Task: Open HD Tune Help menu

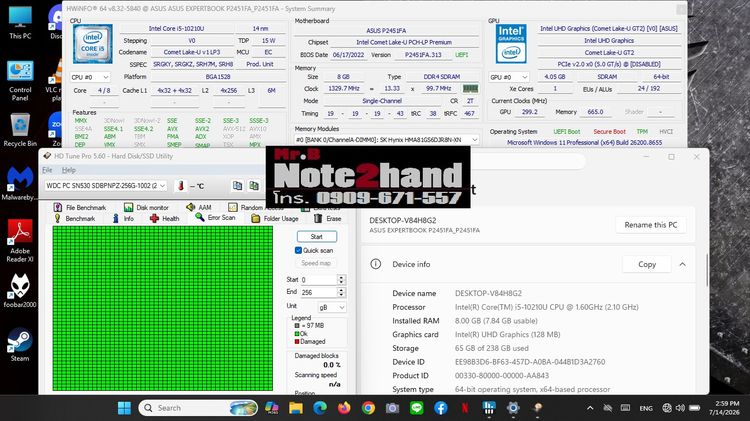Action: click(68, 170)
